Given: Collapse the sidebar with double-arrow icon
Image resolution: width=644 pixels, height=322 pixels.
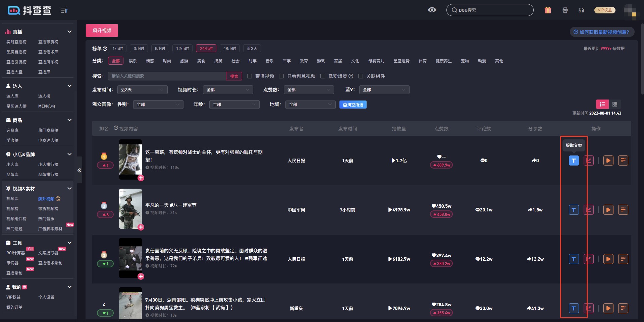Looking at the screenshot, I should click(x=79, y=170).
